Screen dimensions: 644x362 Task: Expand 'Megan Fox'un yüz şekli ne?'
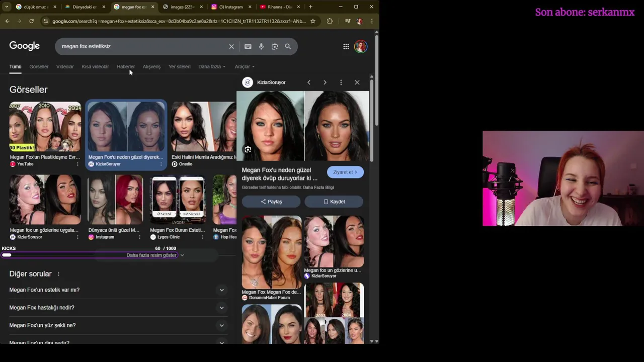pos(119,325)
